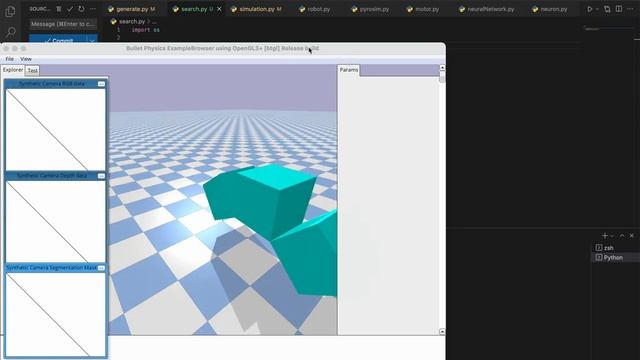Click the open changes compare icon in editor toolbar
640x360 pixels.
coord(607,9)
